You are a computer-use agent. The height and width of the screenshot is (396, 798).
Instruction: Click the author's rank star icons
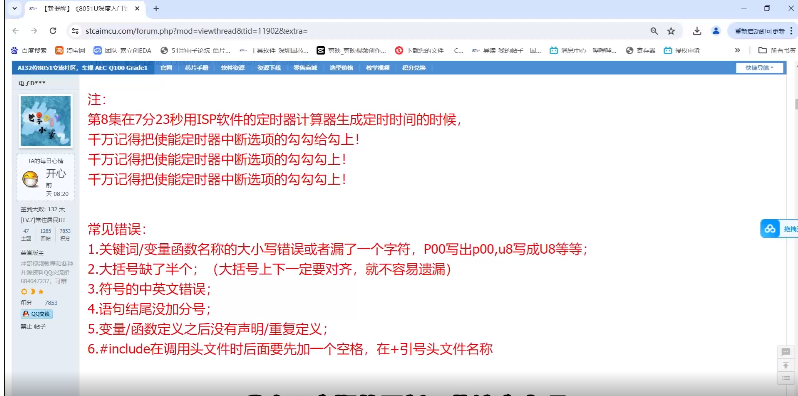(x=33, y=292)
